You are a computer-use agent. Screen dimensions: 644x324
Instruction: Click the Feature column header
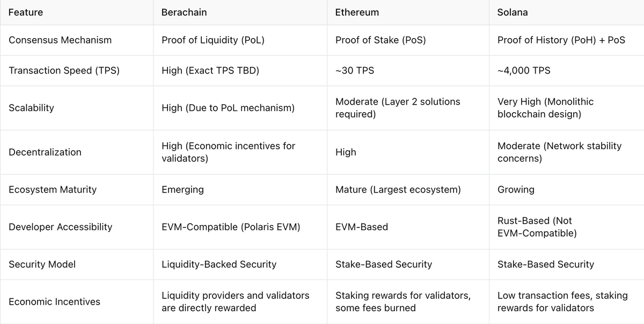click(26, 12)
